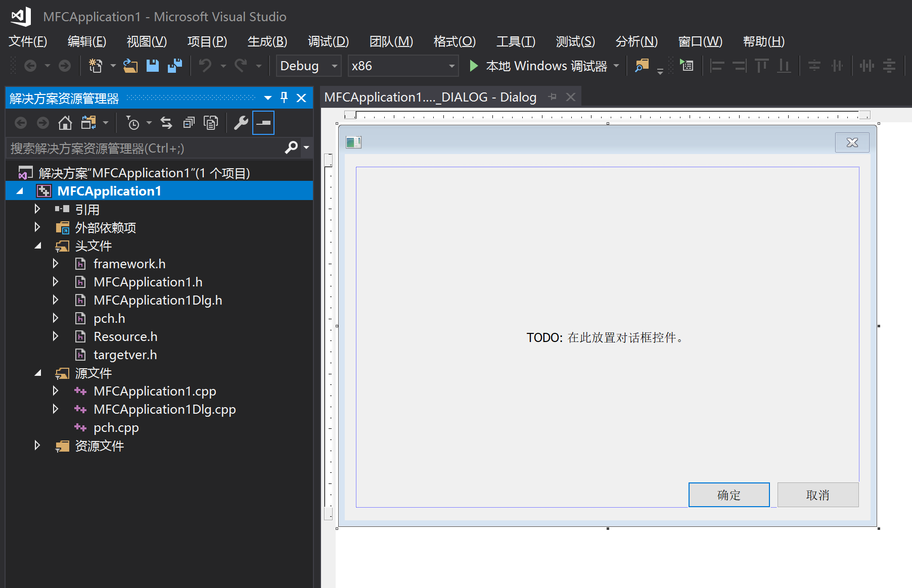Save the current file with Save icon
The width and height of the screenshot is (912, 588).
tap(153, 66)
